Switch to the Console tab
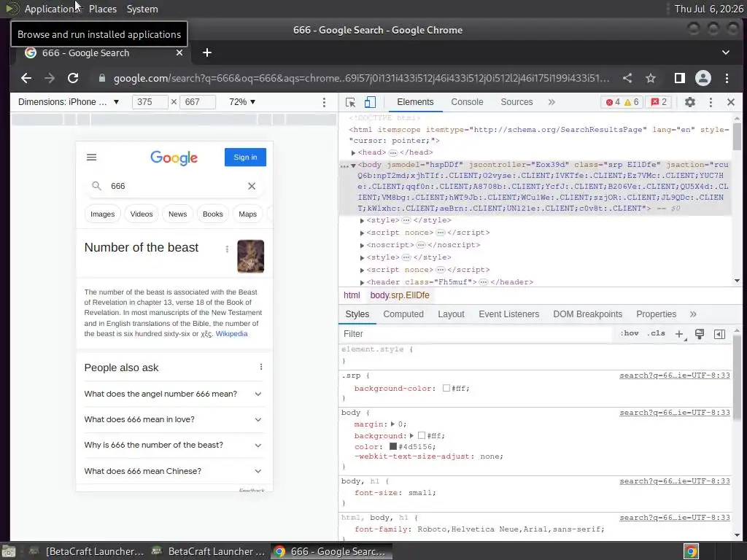This screenshot has width=747, height=560. click(467, 102)
